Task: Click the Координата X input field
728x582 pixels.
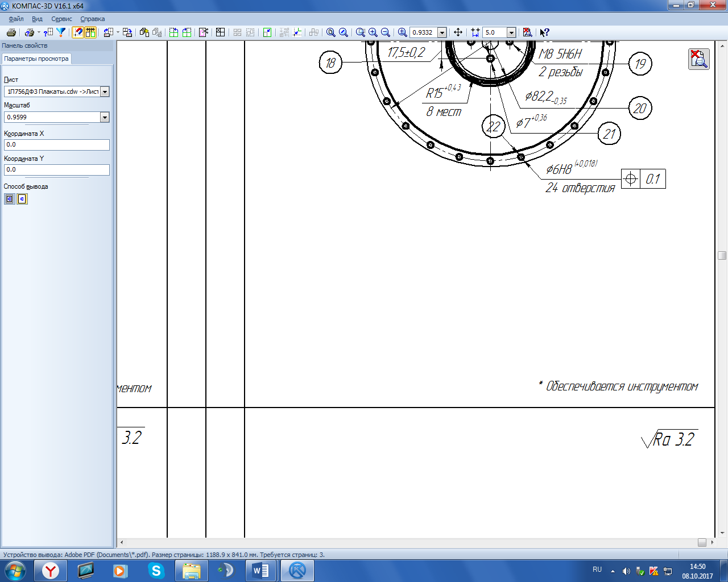Action: coord(56,145)
